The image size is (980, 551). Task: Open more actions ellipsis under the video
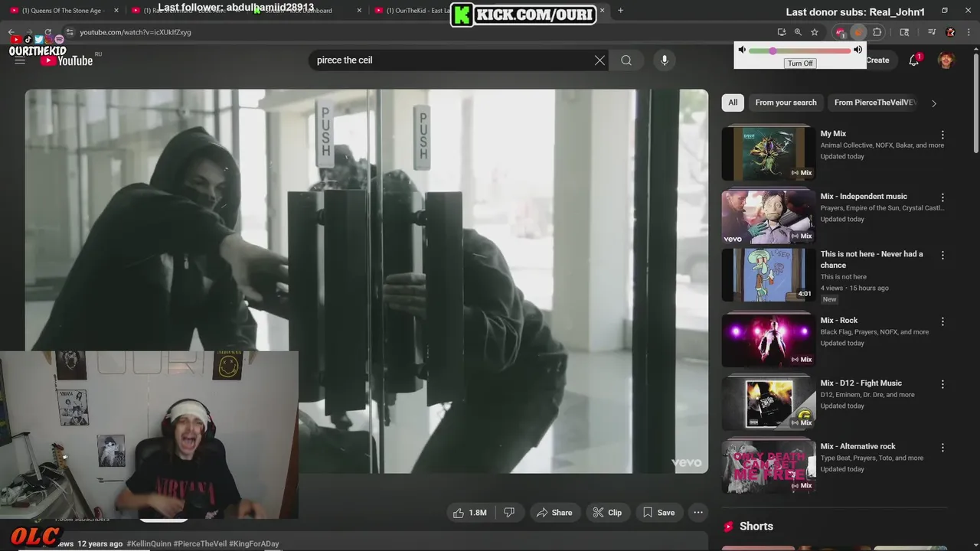point(698,513)
